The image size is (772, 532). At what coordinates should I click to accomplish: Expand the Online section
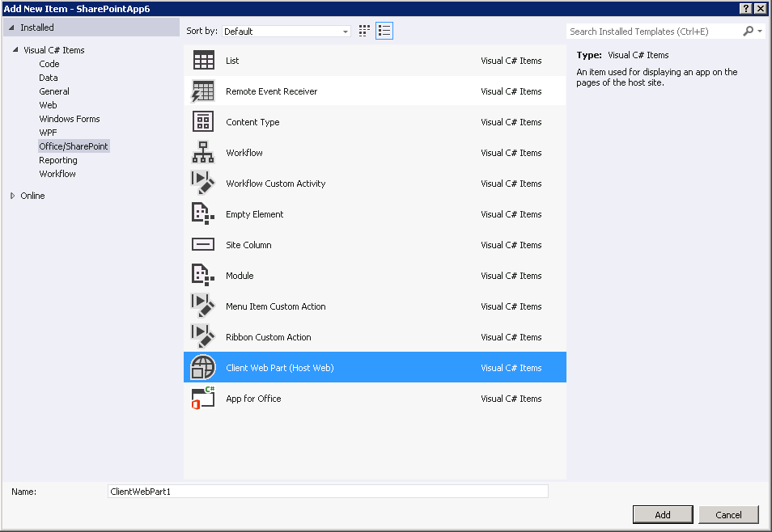pyautogui.click(x=13, y=196)
